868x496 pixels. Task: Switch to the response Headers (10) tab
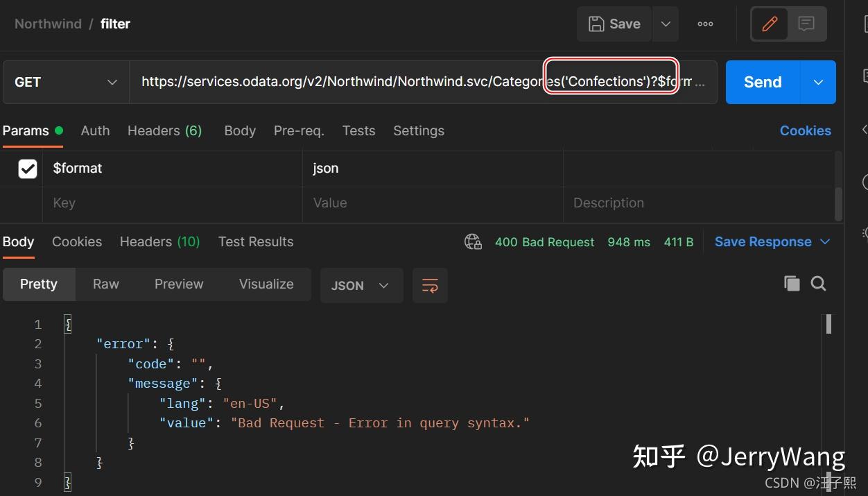point(159,242)
